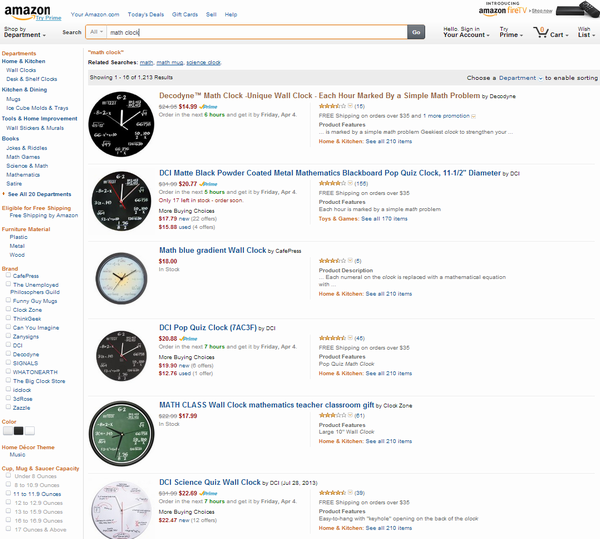Image resolution: width=600 pixels, height=539 pixels.
Task: Expand Shop by Department menu
Action: pos(24,32)
